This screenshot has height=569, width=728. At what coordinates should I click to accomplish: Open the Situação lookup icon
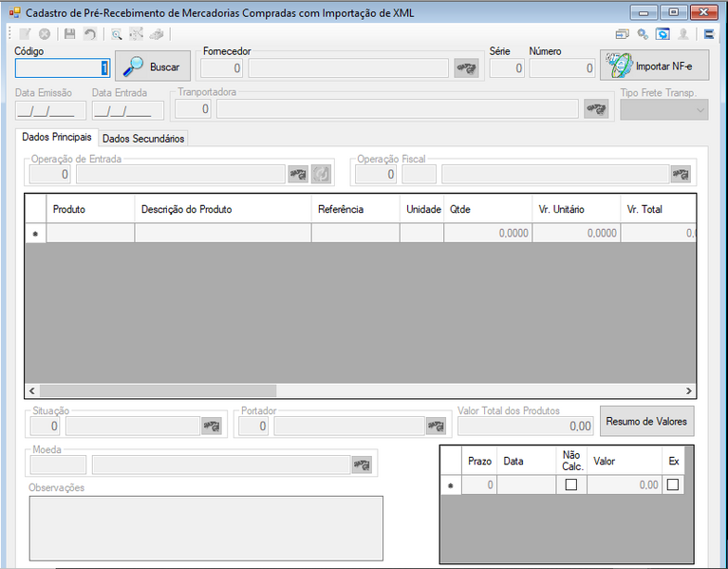pyautogui.click(x=212, y=426)
